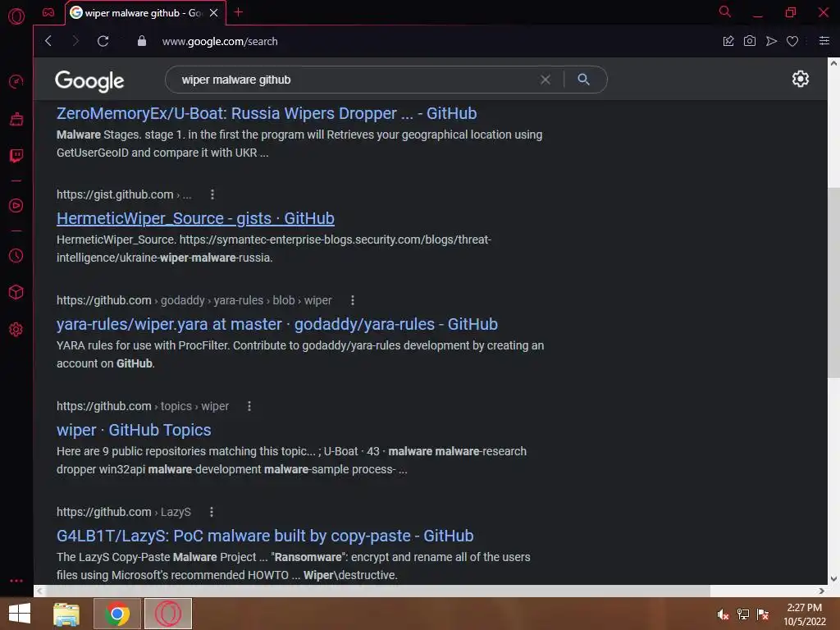Viewport: 840px width, 630px height.
Task: Open Extensions cube icon in sidebar
Action: click(x=16, y=292)
